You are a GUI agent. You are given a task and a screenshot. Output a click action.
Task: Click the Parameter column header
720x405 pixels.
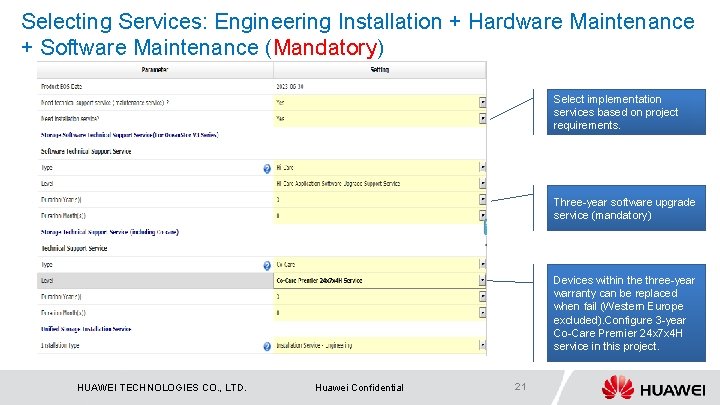[155, 70]
